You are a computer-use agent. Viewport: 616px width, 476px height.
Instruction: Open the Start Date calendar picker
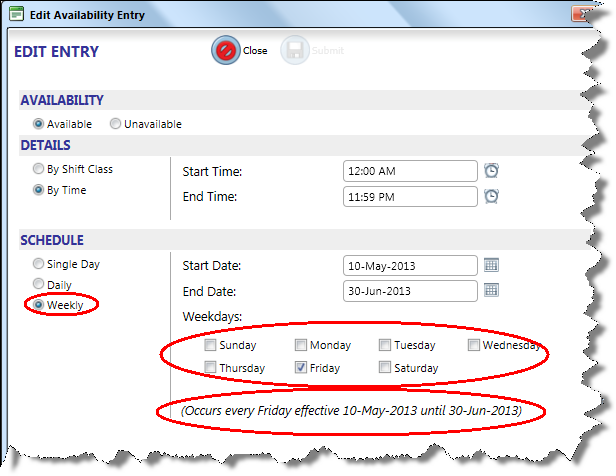tap(491, 265)
